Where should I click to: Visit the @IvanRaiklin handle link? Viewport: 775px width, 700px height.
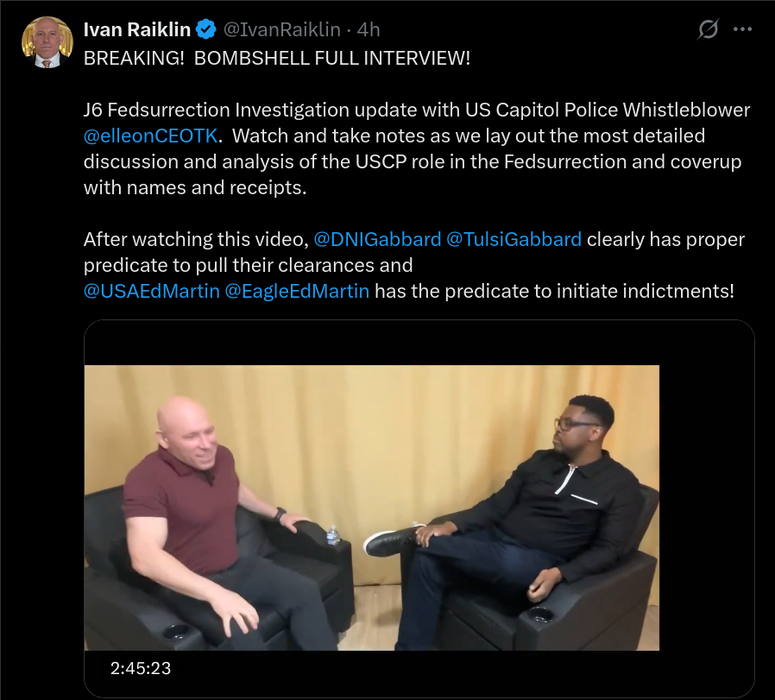281,29
